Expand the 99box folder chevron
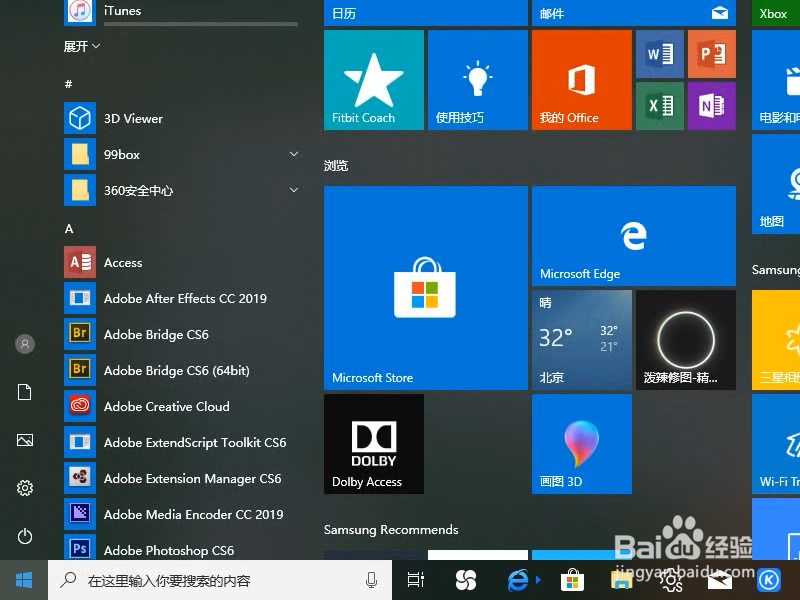This screenshot has width=800, height=600. click(294, 154)
